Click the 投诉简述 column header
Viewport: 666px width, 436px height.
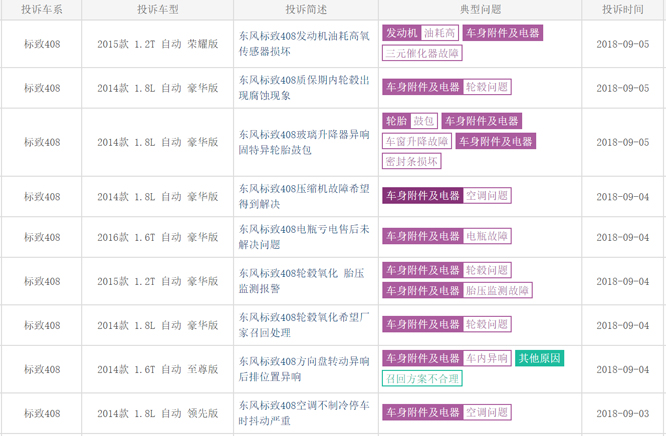[x=306, y=9]
